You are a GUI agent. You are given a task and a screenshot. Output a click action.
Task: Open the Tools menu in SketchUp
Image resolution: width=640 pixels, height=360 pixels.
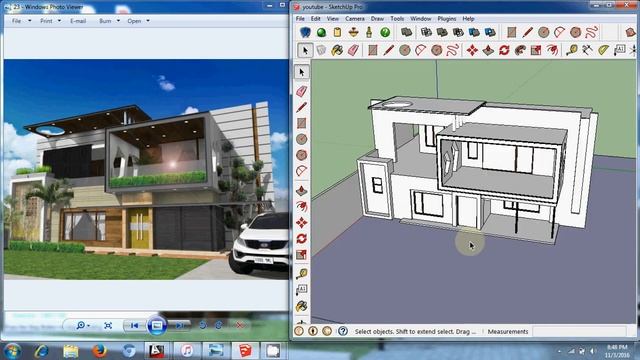(397, 19)
